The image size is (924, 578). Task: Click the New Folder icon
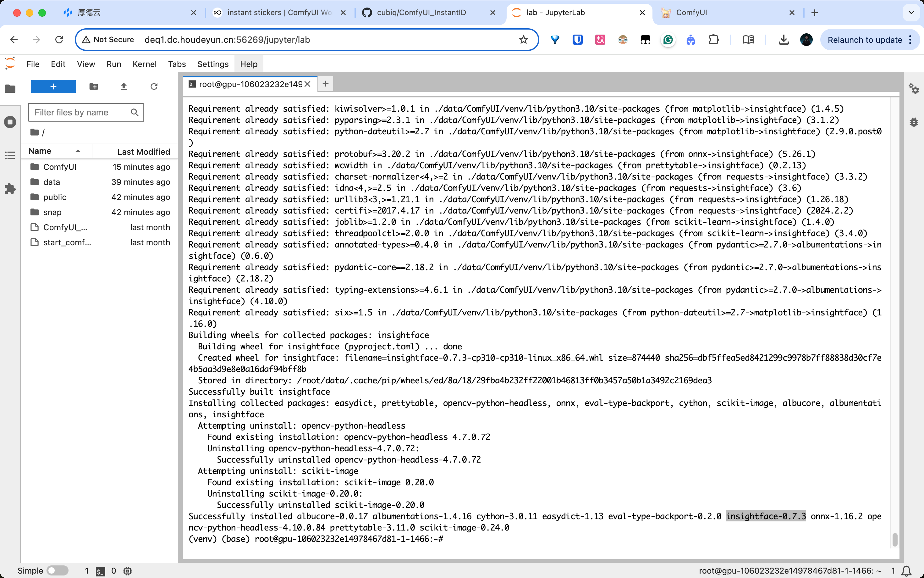pos(94,87)
